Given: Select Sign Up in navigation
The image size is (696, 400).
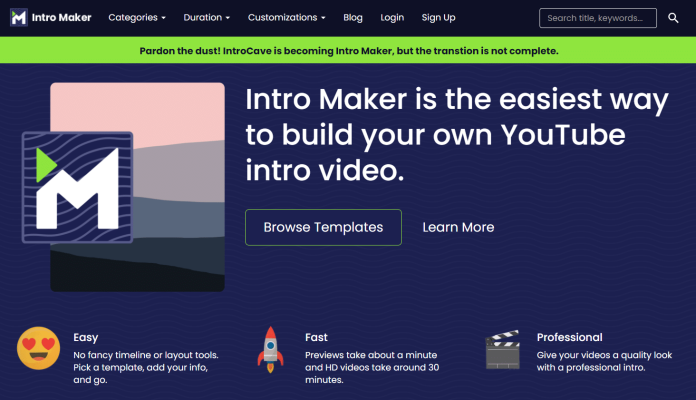Looking at the screenshot, I should [438, 18].
